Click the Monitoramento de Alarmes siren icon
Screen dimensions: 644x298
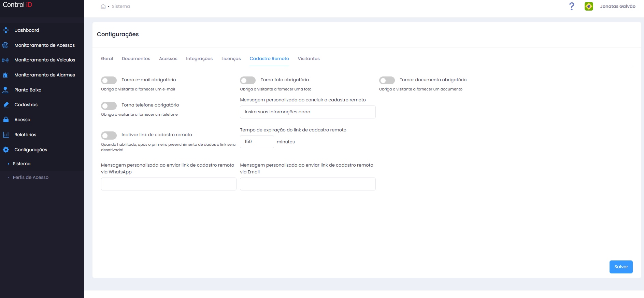click(5, 75)
